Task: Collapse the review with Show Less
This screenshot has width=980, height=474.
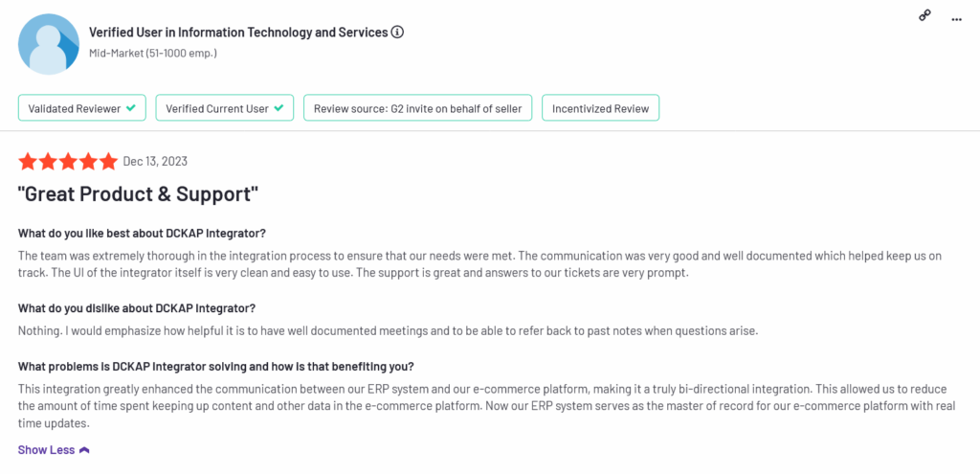Action: click(46, 450)
